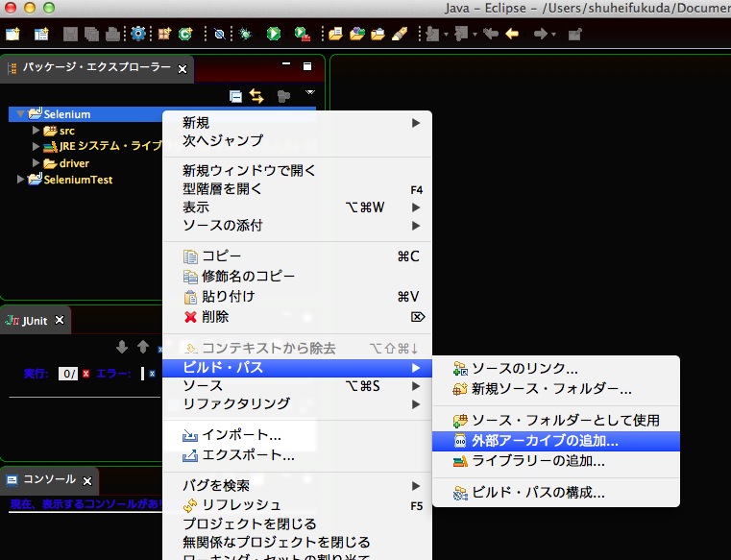This screenshot has height=560, width=731.
Task: Choose ライブラリーの追加...
Action: point(556,461)
